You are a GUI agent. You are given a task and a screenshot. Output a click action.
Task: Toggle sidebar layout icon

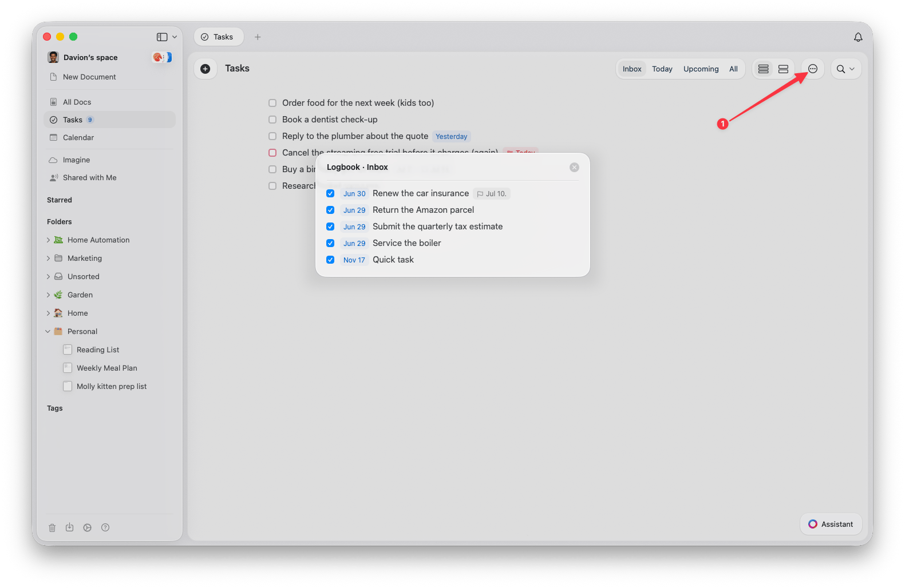pyautogui.click(x=162, y=37)
